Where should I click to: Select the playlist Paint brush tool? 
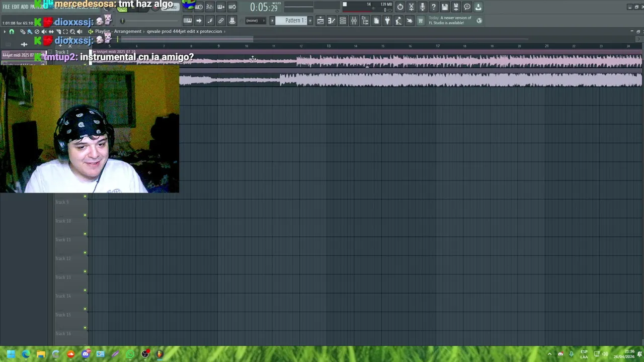coord(30,32)
